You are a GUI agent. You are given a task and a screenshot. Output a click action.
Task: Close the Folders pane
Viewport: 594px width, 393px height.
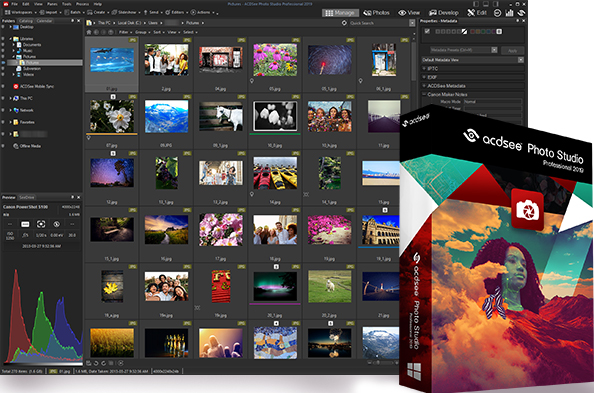[78, 21]
